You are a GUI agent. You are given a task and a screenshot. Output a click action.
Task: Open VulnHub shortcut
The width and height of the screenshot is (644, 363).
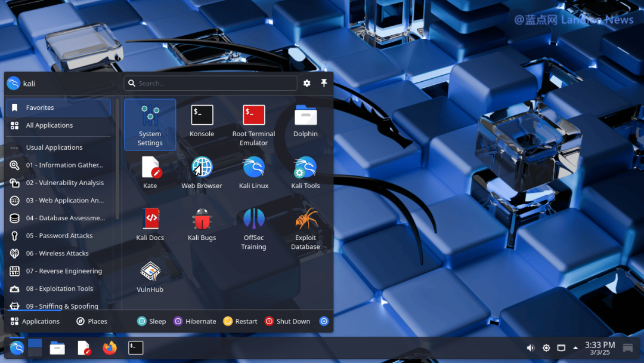[x=150, y=276]
